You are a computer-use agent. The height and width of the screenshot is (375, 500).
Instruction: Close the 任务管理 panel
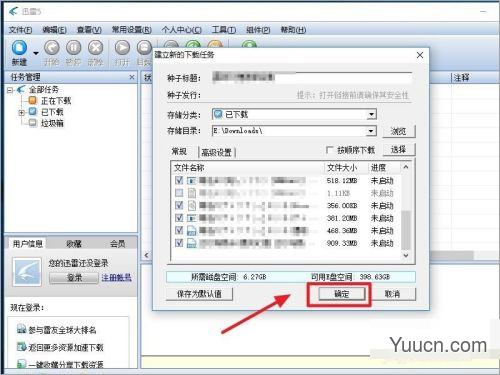[132, 77]
